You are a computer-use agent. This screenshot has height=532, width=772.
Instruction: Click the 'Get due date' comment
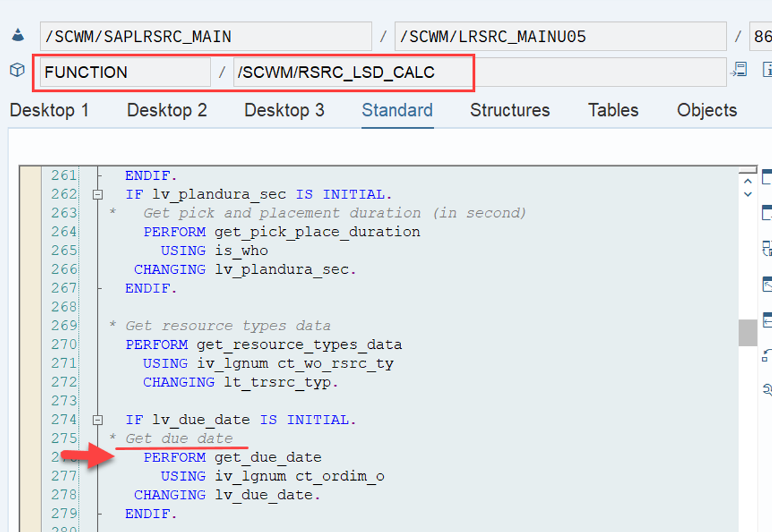[x=179, y=439]
